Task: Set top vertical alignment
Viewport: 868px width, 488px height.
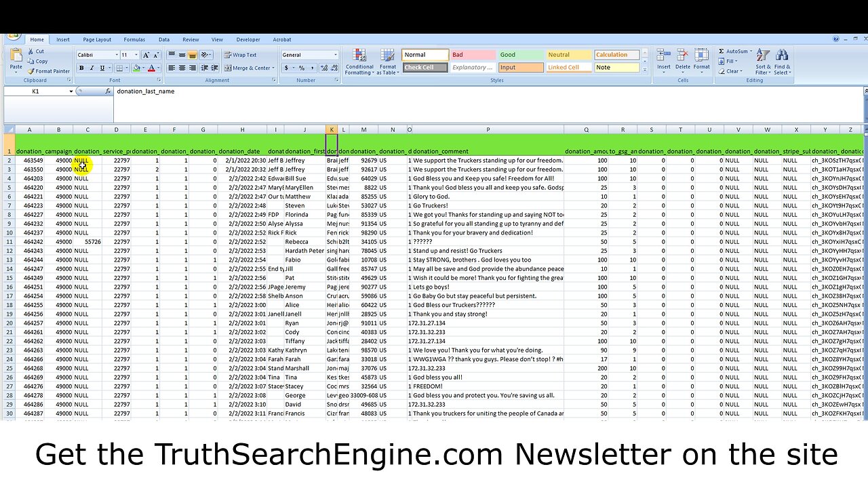Action: pyautogui.click(x=172, y=55)
